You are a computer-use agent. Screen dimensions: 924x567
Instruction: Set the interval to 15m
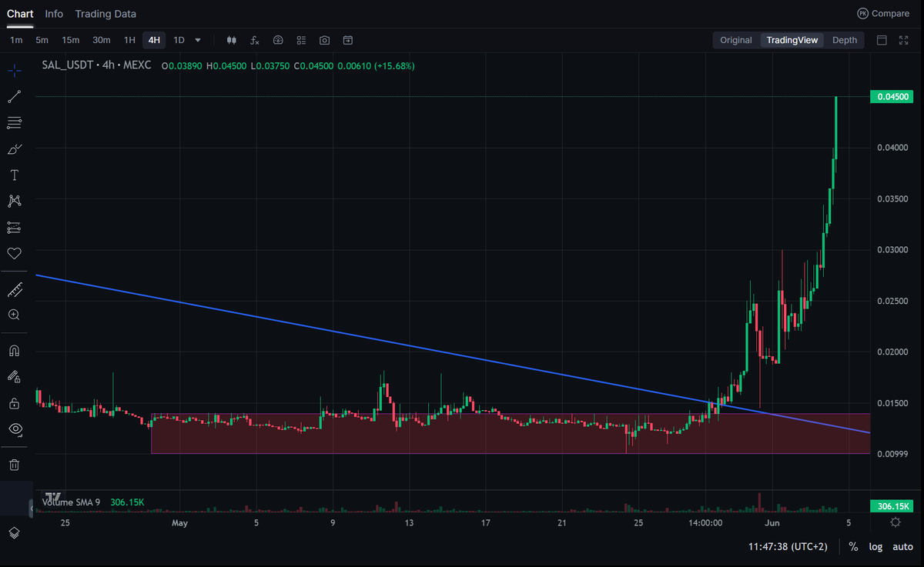[x=70, y=40]
